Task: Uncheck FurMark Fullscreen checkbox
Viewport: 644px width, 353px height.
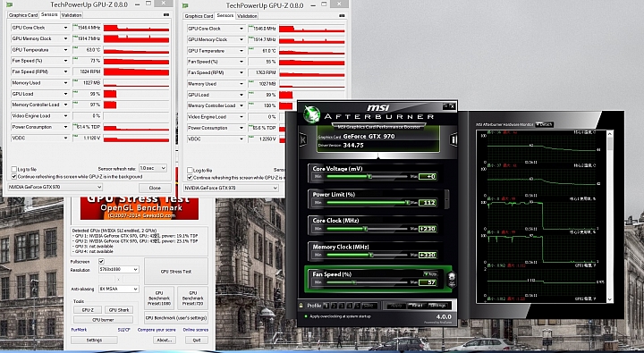Action: coord(101,261)
